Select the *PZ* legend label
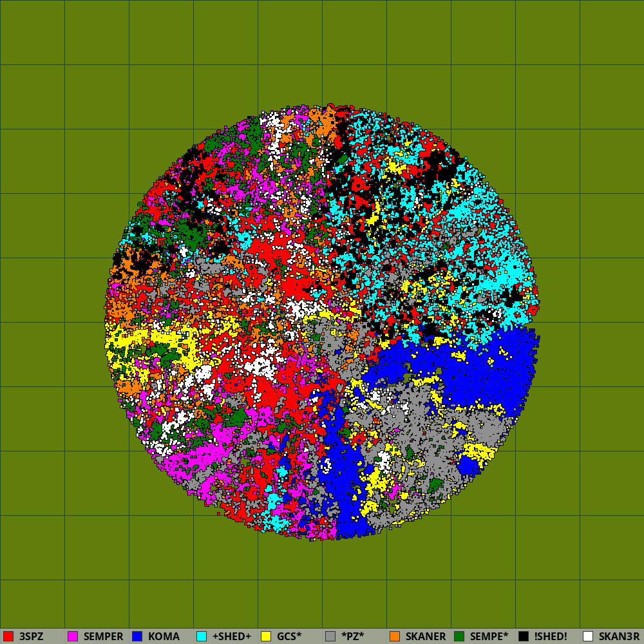The image size is (644, 644). coord(352,636)
